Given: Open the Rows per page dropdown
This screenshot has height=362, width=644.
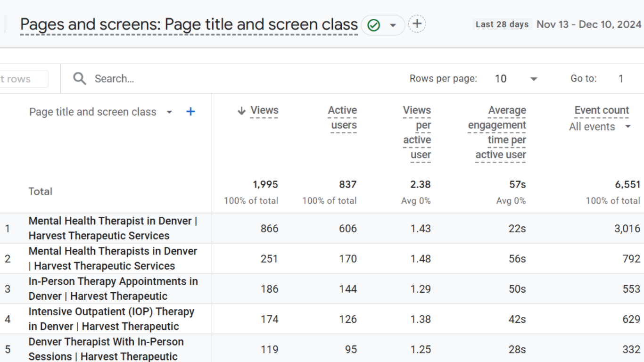Looking at the screenshot, I should click(516, 79).
